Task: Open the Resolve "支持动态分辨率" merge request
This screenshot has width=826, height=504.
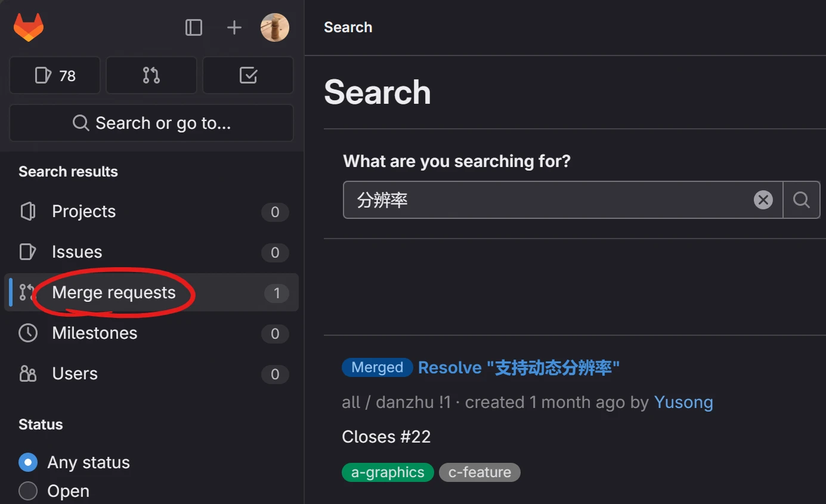Action: [519, 367]
